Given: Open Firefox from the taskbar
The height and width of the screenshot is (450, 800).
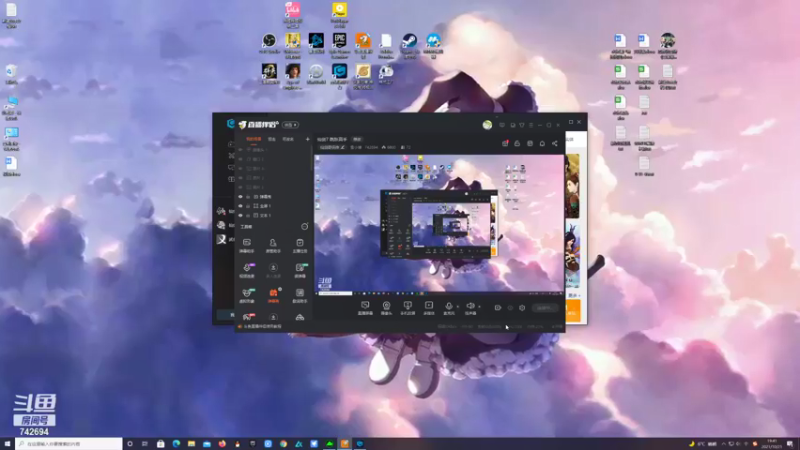Looking at the screenshot, I should (x=222, y=444).
